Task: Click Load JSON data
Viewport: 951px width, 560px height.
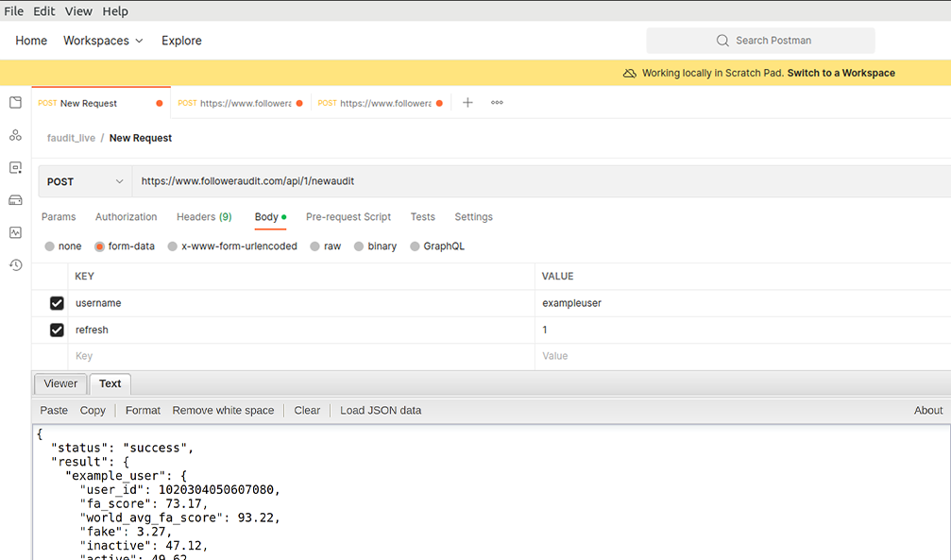Action: click(x=381, y=411)
